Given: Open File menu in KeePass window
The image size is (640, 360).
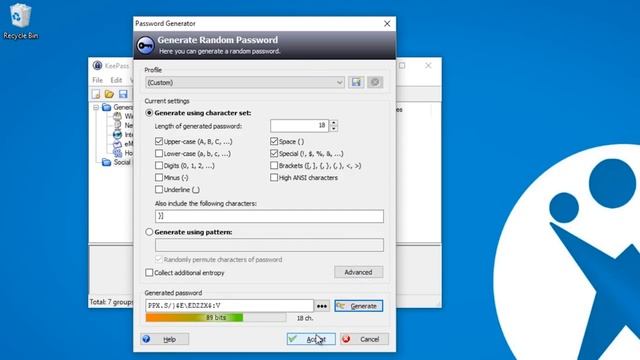Looking at the screenshot, I should 97,80.
